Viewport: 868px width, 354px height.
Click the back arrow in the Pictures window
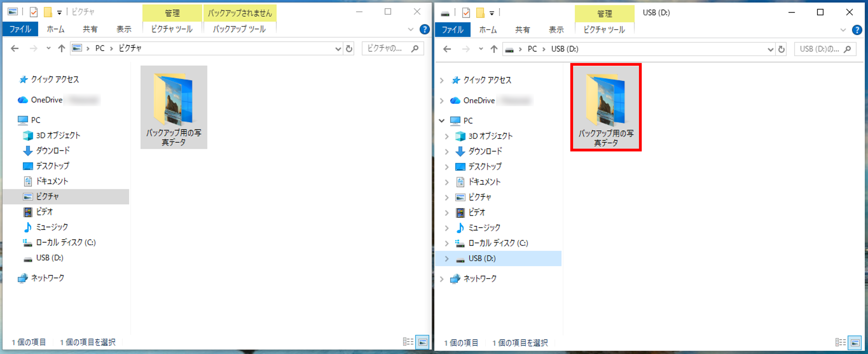(x=14, y=49)
